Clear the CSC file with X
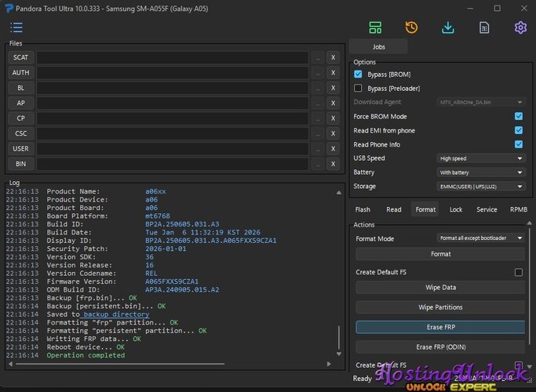The image size is (536, 392). click(x=333, y=133)
